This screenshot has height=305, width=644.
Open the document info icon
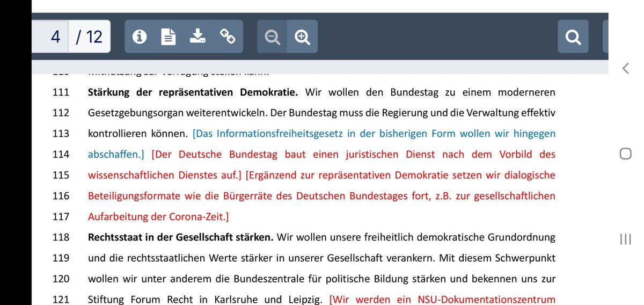[140, 37]
